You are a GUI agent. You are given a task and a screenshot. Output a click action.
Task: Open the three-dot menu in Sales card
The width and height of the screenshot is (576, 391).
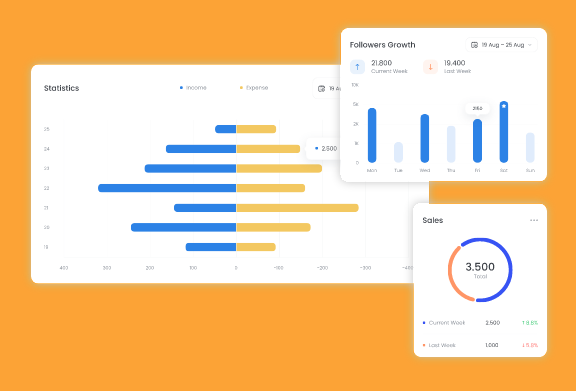534,220
